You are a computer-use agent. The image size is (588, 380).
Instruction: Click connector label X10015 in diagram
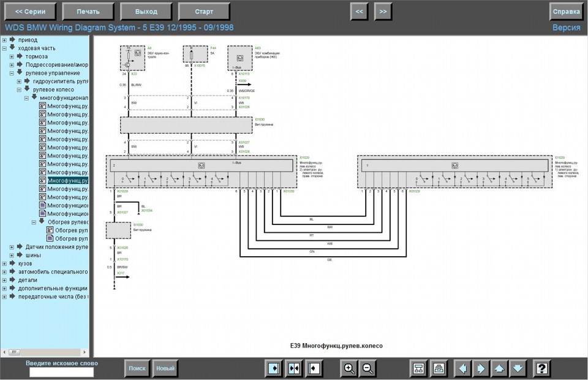(x=200, y=66)
